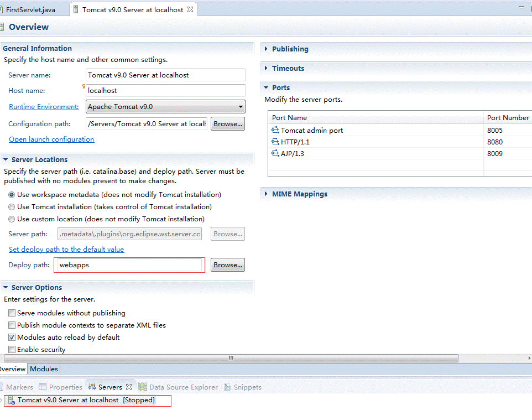Click the AJP/1.3 port icon
The image size is (532, 420).
coord(275,153)
